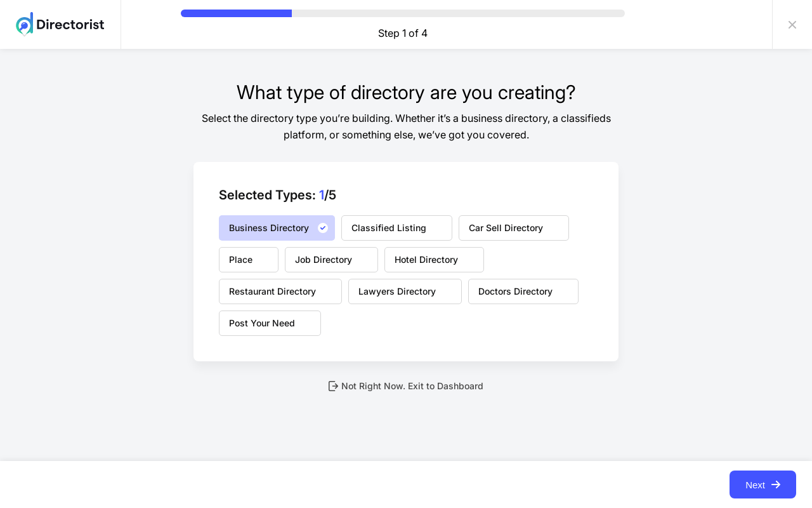Click Not Right Now. Exit to Dashboard link
This screenshot has height=508, width=812.
pyautogui.click(x=412, y=386)
